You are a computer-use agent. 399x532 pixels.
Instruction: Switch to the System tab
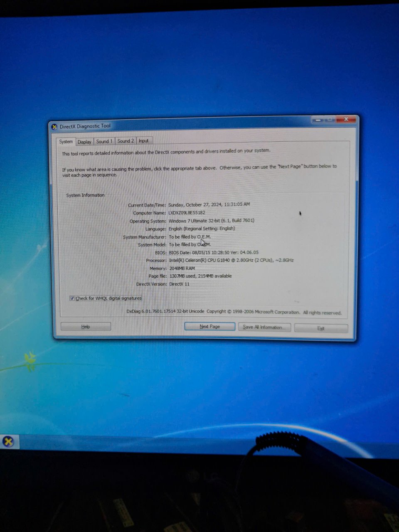66,142
